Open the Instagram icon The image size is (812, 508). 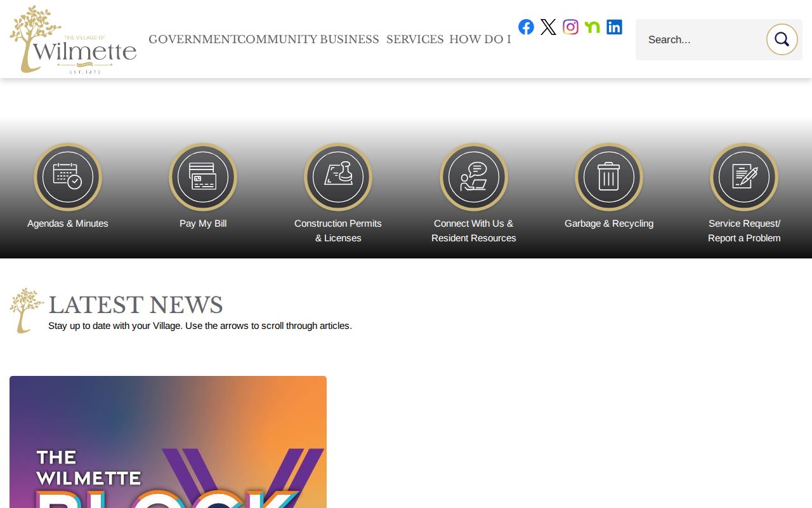tap(570, 27)
